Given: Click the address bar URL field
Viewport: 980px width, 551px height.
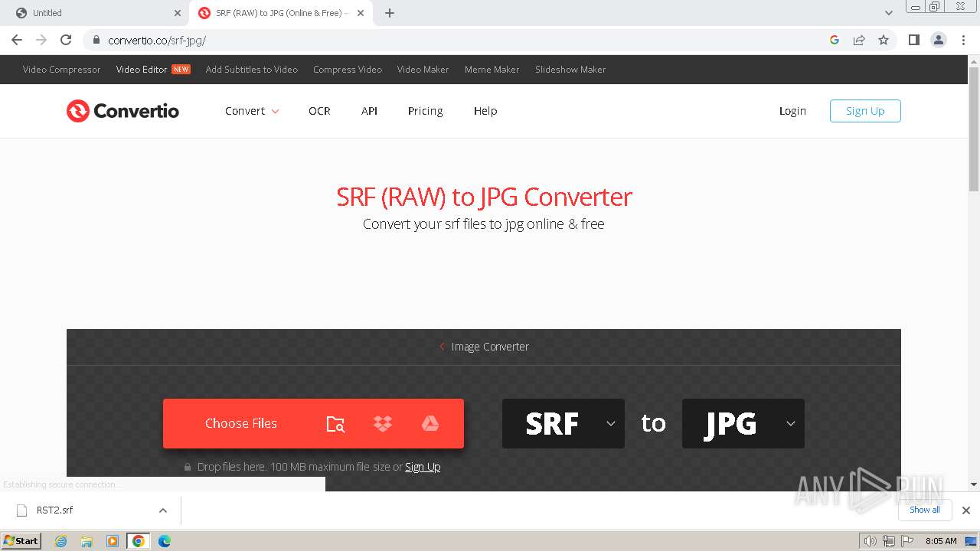Looking at the screenshot, I should click(459, 40).
